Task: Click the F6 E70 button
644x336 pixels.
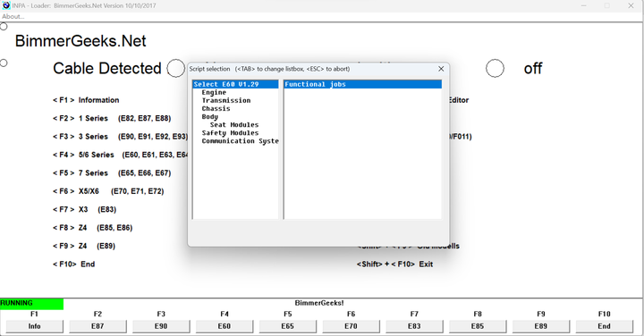Action: click(351, 326)
